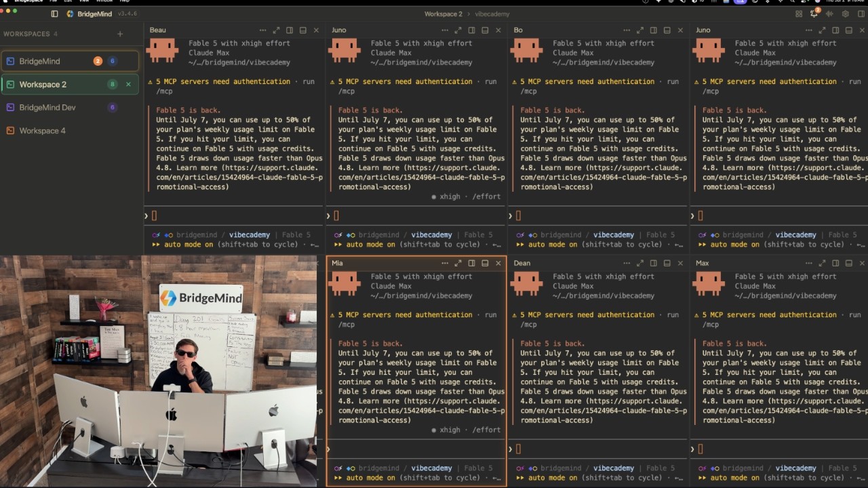The width and height of the screenshot is (868, 488).
Task: Open support.claude link in Bo pane
Action: coord(601,178)
